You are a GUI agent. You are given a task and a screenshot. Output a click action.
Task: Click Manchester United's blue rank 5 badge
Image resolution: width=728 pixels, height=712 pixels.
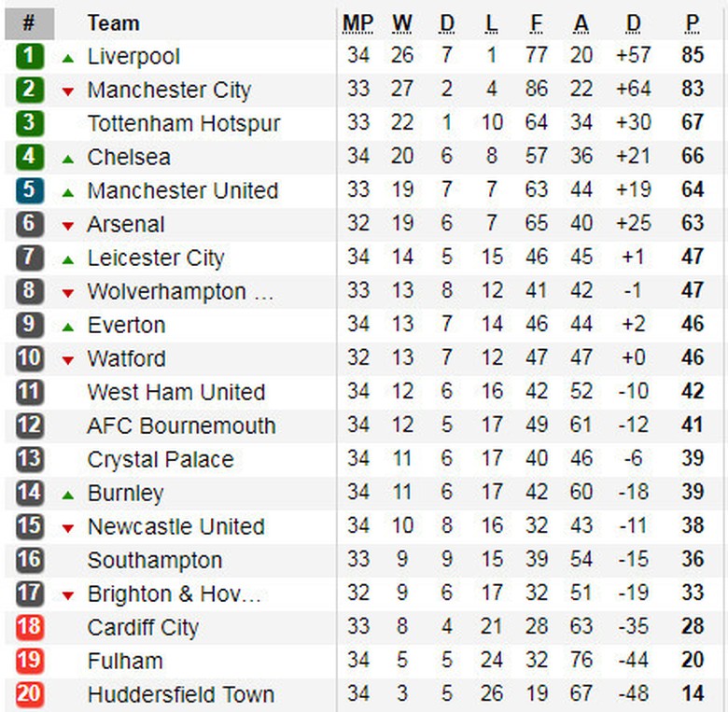tap(30, 190)
